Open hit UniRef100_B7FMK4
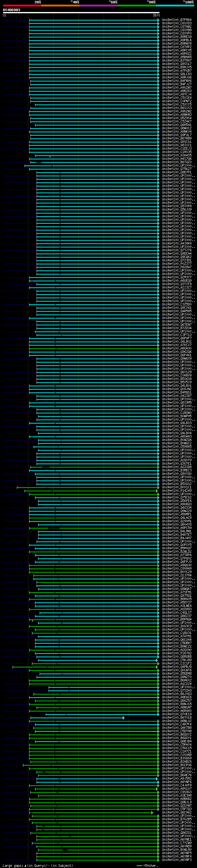The width and height of the screenshot is (197, 868). [x=176, y=20]
